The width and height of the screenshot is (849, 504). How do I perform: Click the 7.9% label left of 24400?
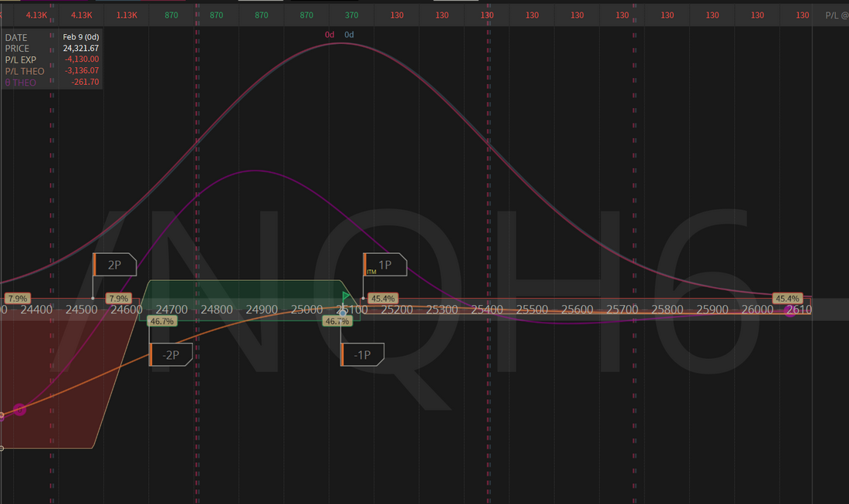pyautogui.click(x=16, y=298)
